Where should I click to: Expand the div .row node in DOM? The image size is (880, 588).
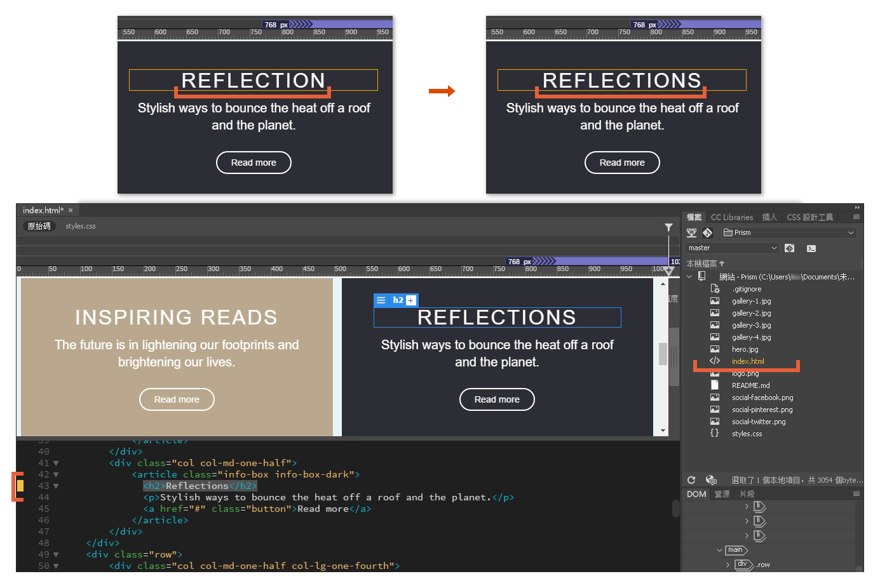[728, 565]
